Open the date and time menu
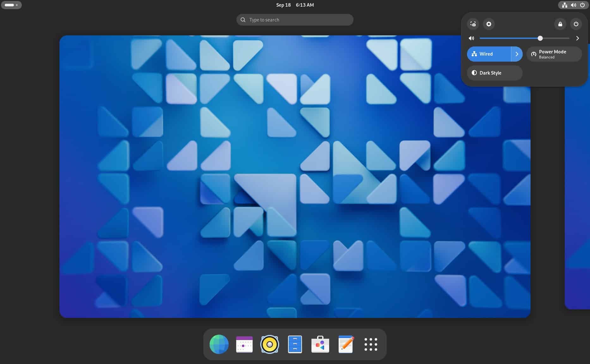Screen dimensions: 590x364 click(294, 5)
